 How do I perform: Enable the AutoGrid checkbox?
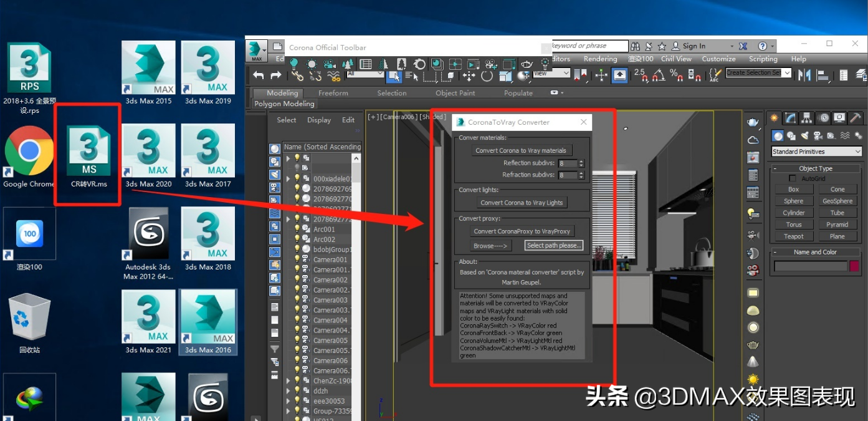pyautogui.click(x=793, y=178)
